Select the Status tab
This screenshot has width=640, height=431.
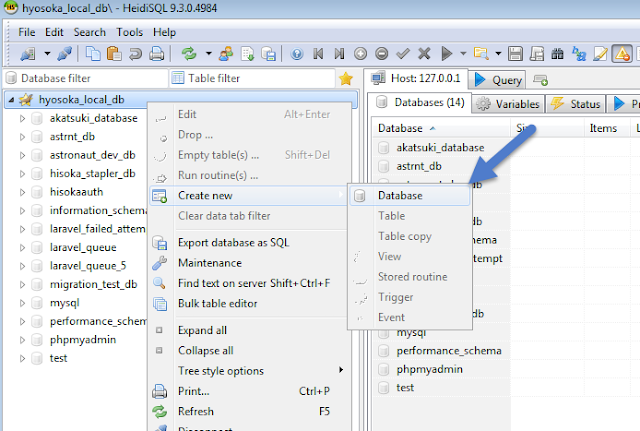click(576, 104)
